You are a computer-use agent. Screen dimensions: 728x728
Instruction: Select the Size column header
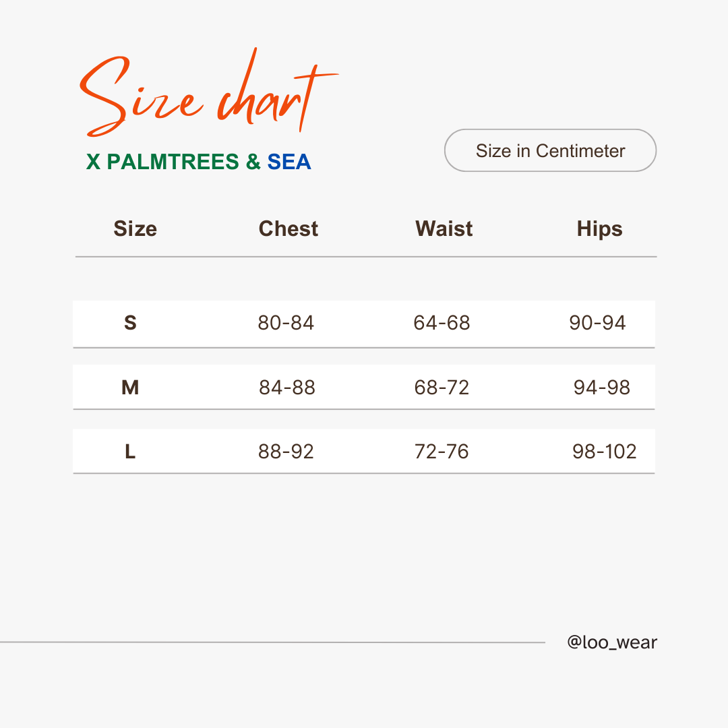click(135, 229)
